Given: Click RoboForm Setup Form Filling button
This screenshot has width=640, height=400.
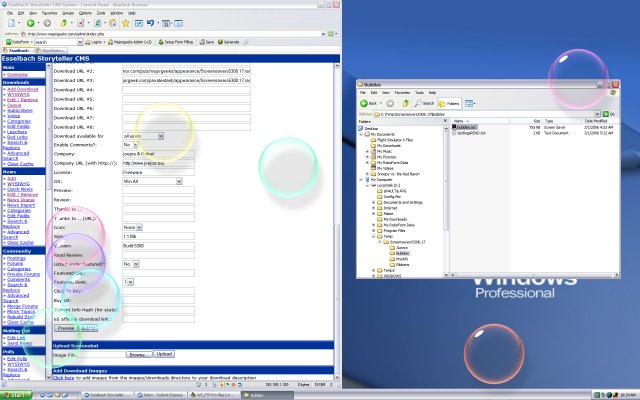Looking at the screenshot, I should [x=176, y=42].
